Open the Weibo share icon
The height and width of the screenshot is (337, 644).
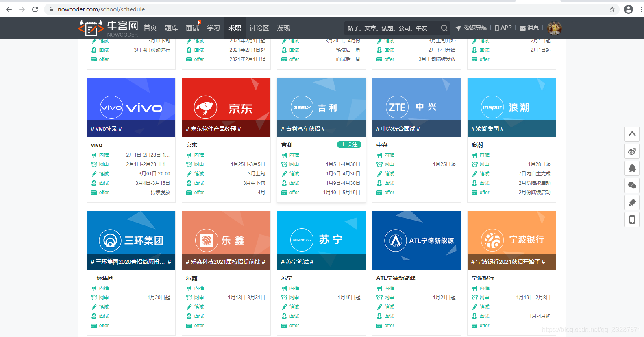pos(632,151)
